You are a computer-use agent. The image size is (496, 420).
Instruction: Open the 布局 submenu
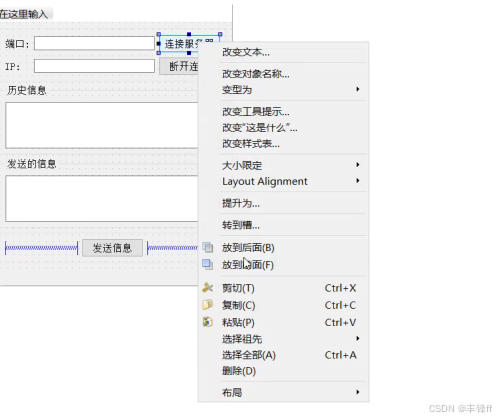[x=284, y=392]
